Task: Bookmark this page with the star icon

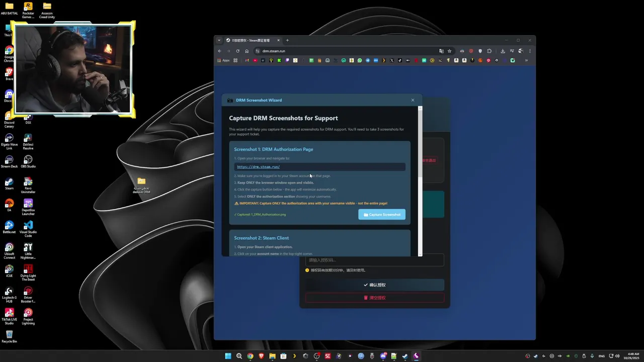Action: [449, 51]
